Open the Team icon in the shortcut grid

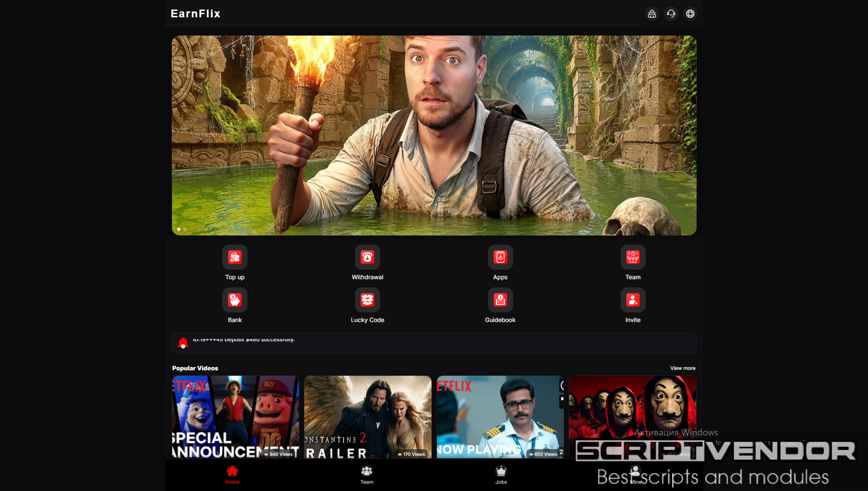pos(632,257)
